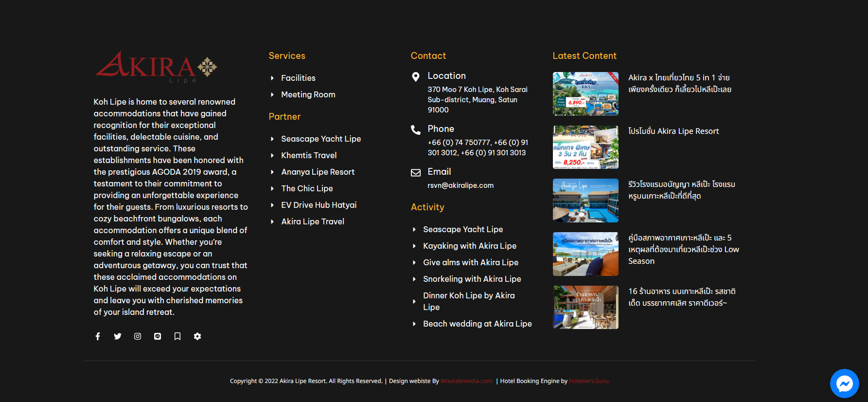The image size is (868, 402).
Task: Open 16 restaurants article thumbnail
Action: [x=585, y=307]
